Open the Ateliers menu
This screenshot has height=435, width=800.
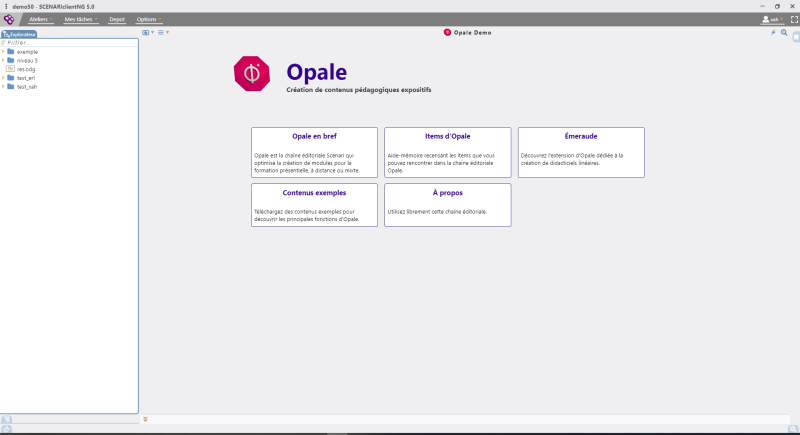pos(41,19)
